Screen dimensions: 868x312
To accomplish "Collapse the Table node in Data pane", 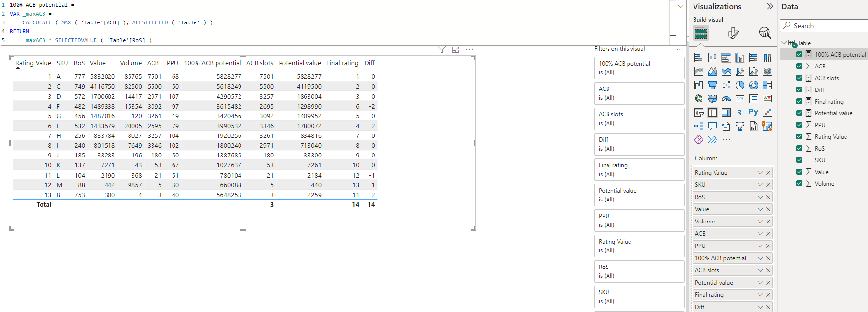I will 784,43.
